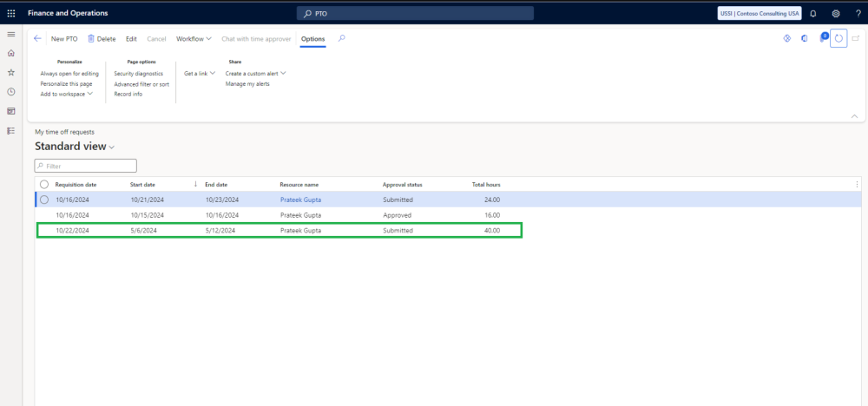Viewport: 868px width, 406px height.
Task: Expand the Create a custom alert dropdown
Action: (256, 73)
